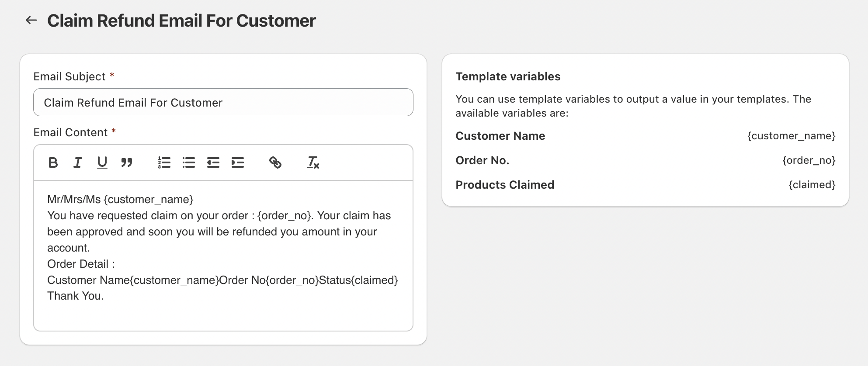The height and width of the screenshot is (366, 868).
Task: Insert a bulleted list in editor
Action: pyautogui.click(x=189, y=162)
